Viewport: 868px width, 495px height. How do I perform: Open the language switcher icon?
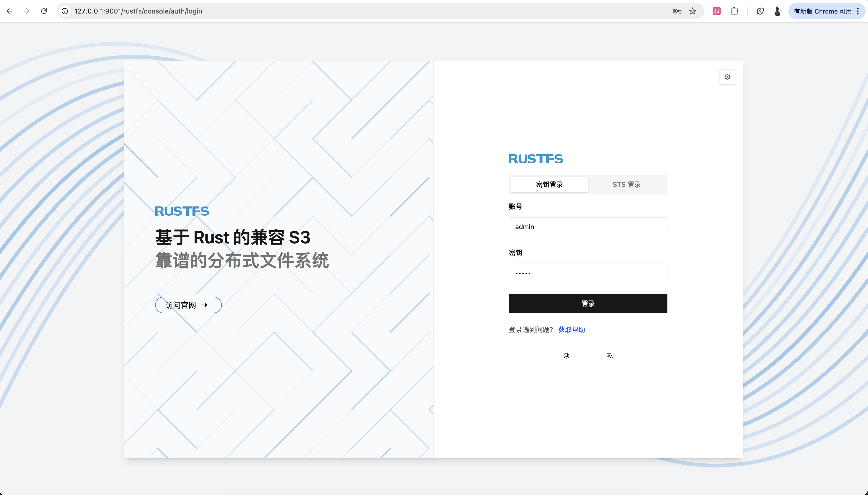pyautogui.click(x=610, y=356)
